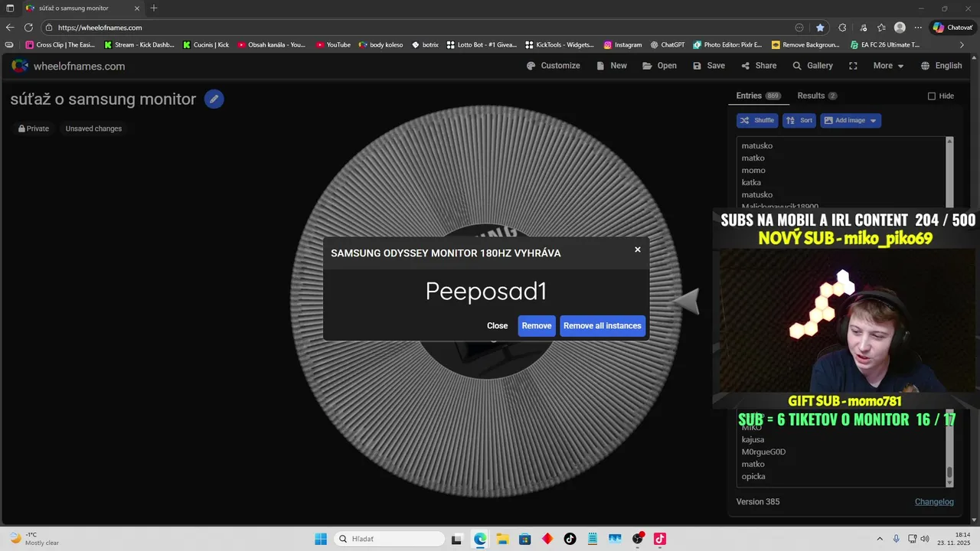Image resolution: width=980 pixels, height=551 pixels.
Task: Open the ChatGPT bookmark
Action: (x=667, y=45)
